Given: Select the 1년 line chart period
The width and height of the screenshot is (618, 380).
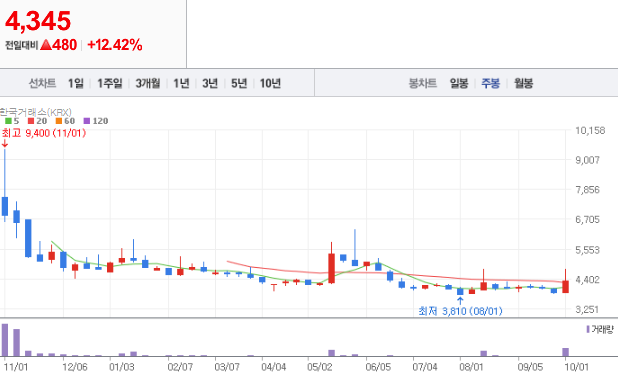Looking at the screenshot, I should tap(181, 83).
